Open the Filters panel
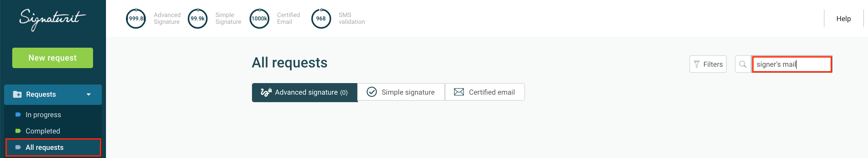Screen dimensions: 868x158 click(x=708, y=64)
